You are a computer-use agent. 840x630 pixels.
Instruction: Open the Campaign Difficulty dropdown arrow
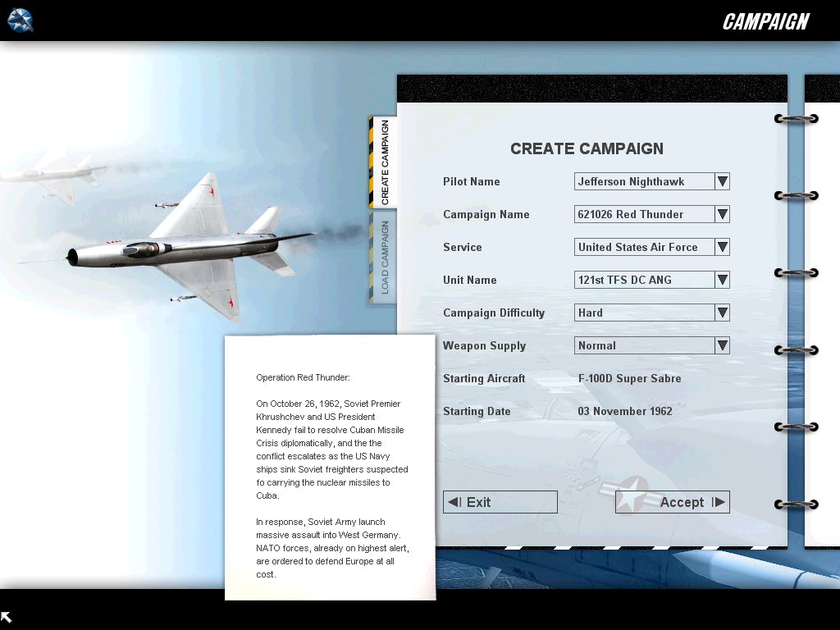pos(722,313)
